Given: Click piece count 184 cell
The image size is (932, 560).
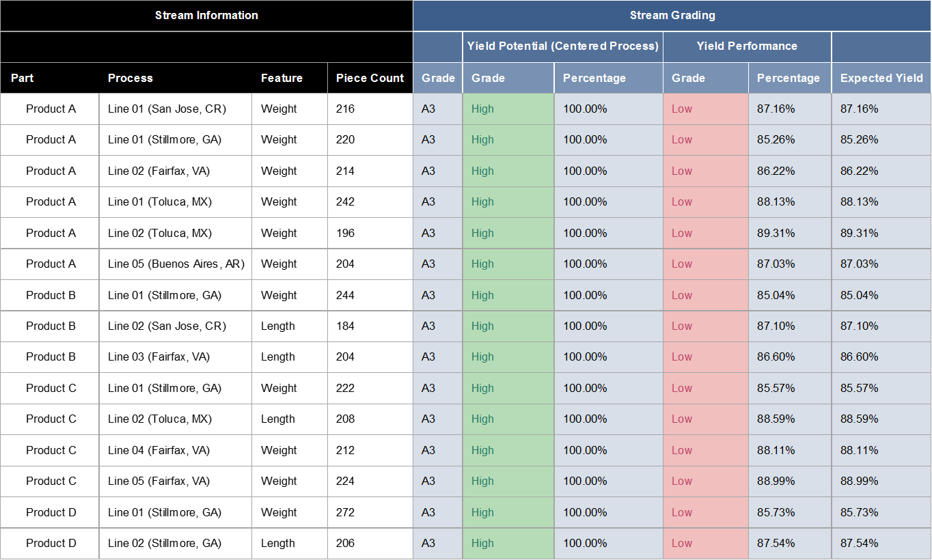Looking at the screenshot, I should coord(346,326).
